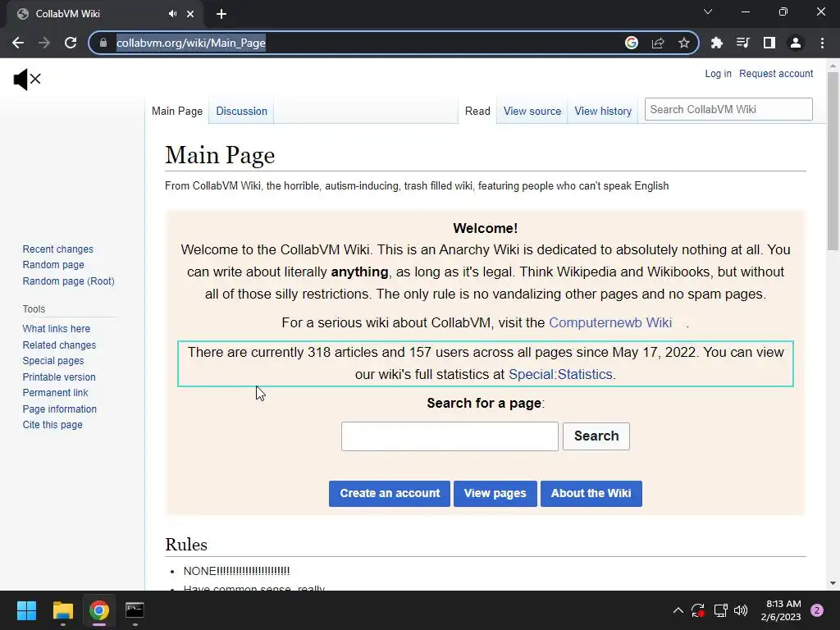The height and width of the screenshot is (630, 840).
Task: Open File Explorer from the taskbar
Action: (62, 610)
